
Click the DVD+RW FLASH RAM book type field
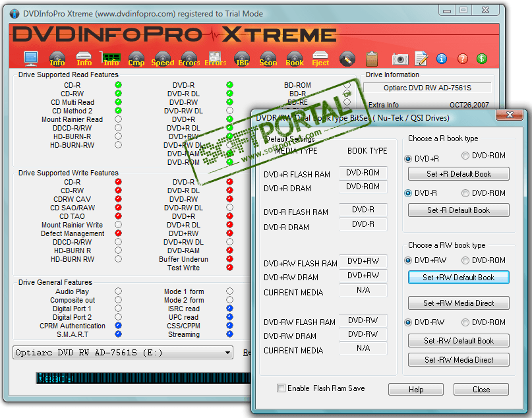pos(363,261)
